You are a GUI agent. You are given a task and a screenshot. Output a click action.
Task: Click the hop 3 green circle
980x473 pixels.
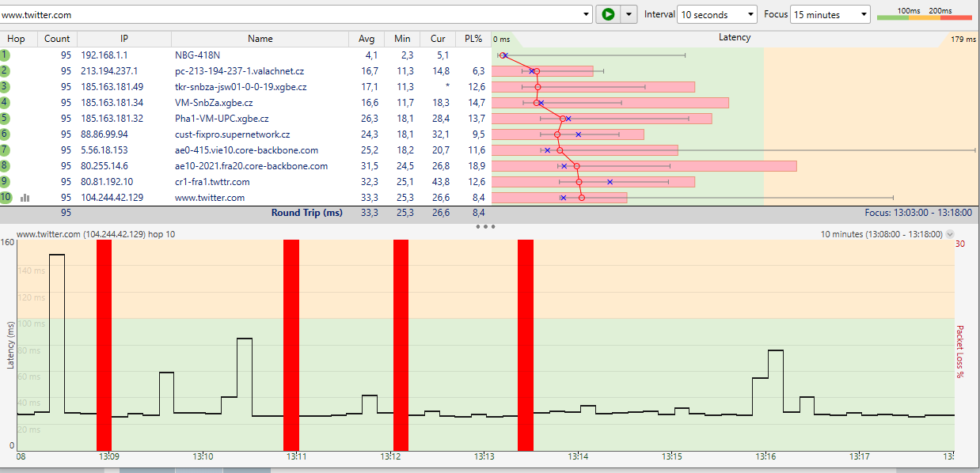[5, 87]
